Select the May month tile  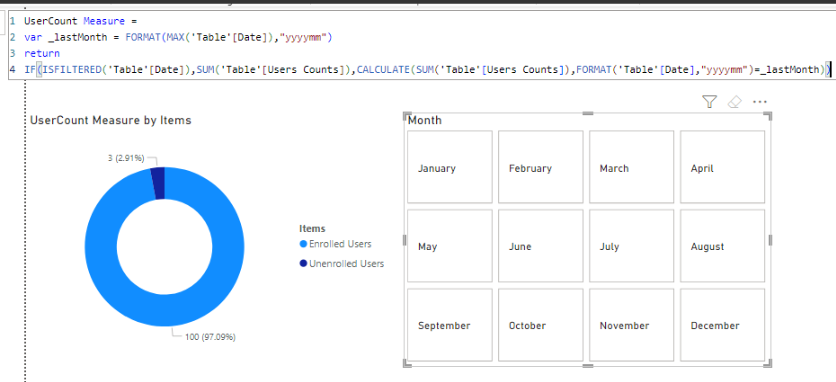click(450, 245)
